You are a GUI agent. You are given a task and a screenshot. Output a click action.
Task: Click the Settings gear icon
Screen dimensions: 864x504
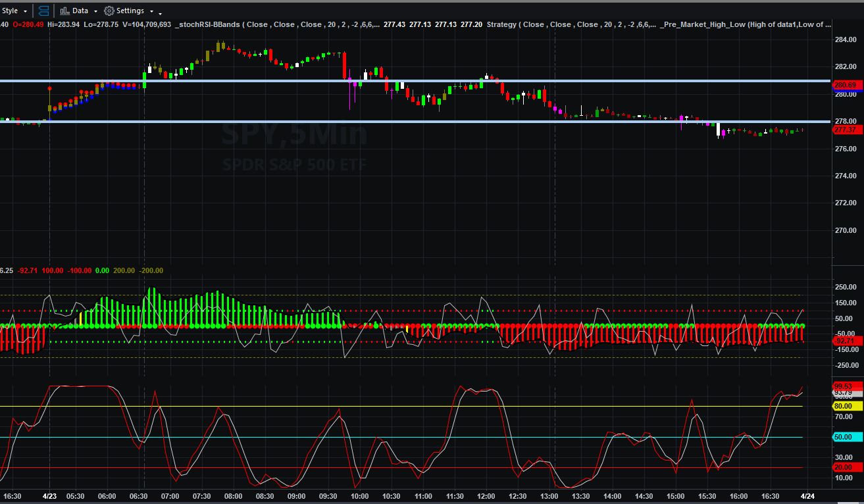pos(109,11)
